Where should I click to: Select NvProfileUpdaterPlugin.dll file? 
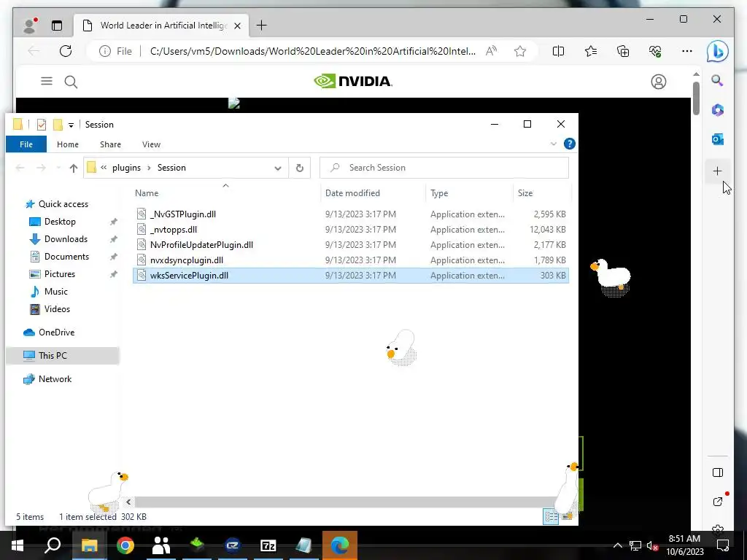[351, 245]
